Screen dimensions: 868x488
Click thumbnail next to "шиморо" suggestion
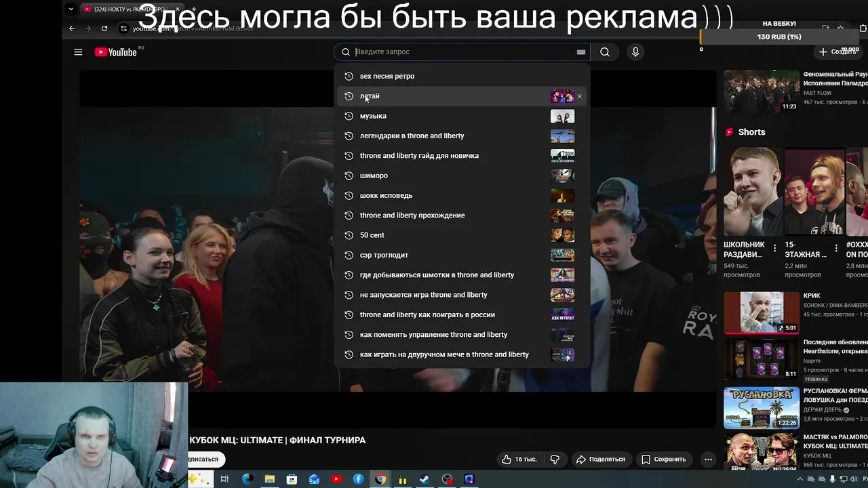[562, 176]
